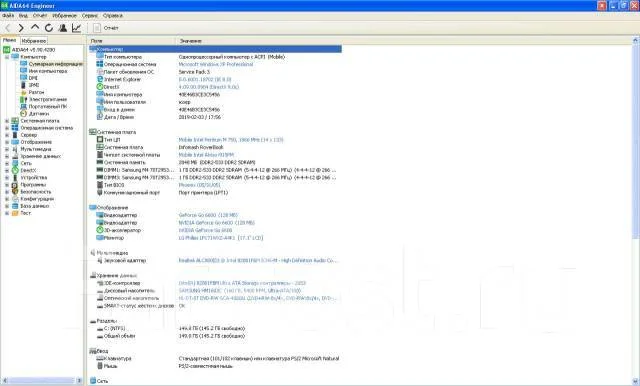
Task: Select Суммарная информация in the tree
Action: coord(56,64)
